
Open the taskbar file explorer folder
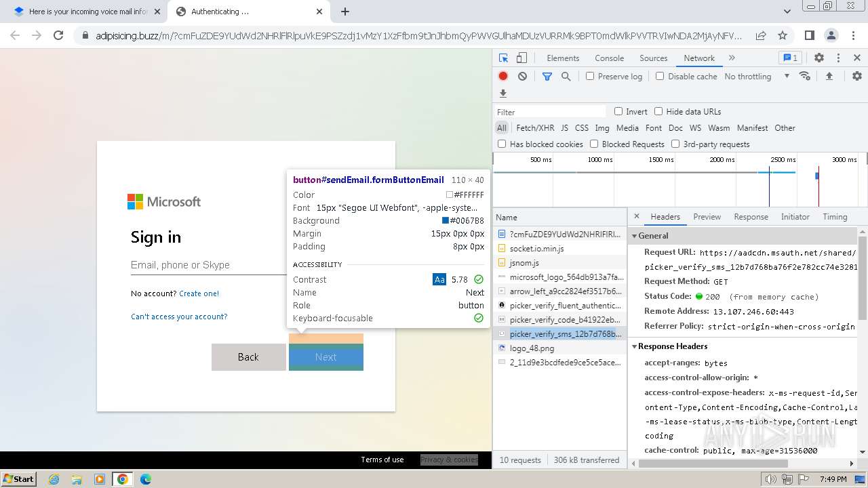tap(77, 479)
